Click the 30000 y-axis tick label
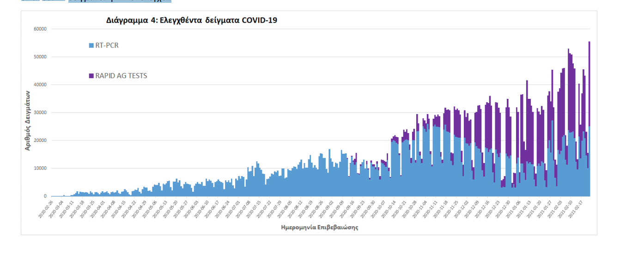 tap(40, 113)
